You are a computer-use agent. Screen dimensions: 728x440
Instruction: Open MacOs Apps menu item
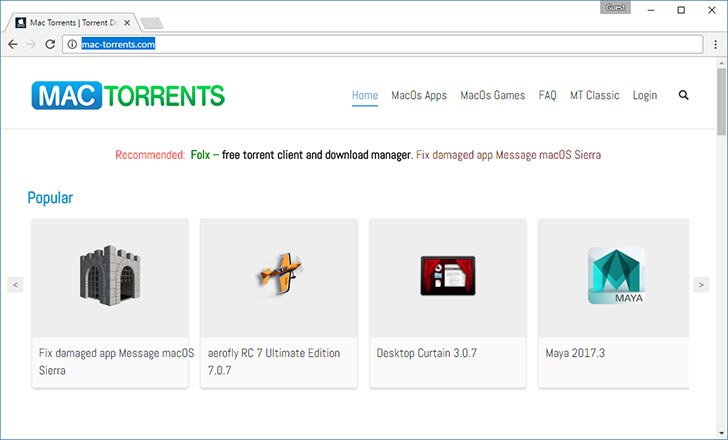(x=419, y=95)
